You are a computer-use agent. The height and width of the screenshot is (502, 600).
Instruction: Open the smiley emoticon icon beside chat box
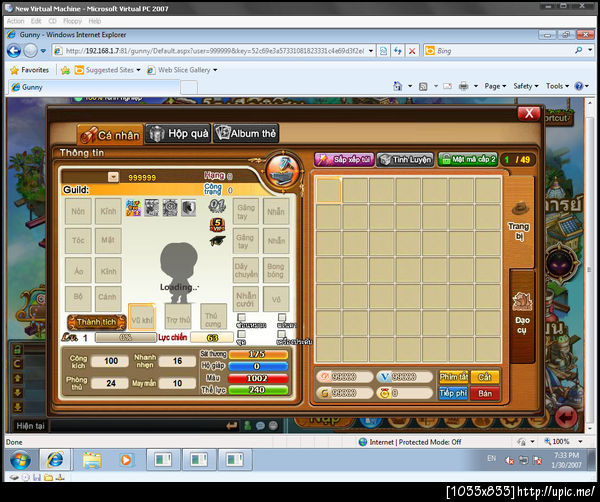point(273,425)
